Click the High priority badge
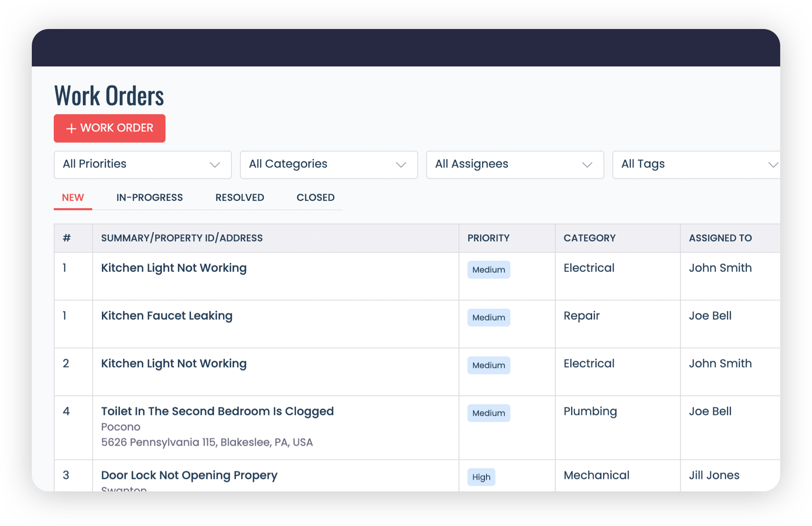 tap(481, 477)
